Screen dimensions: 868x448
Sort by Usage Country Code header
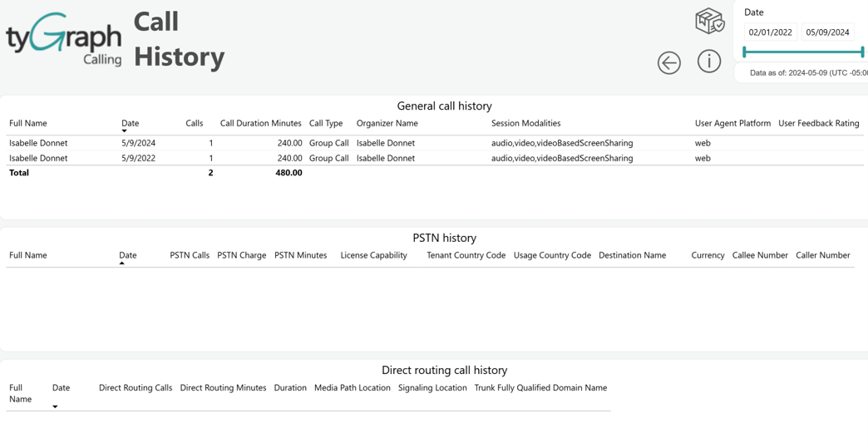pos(552,255)
